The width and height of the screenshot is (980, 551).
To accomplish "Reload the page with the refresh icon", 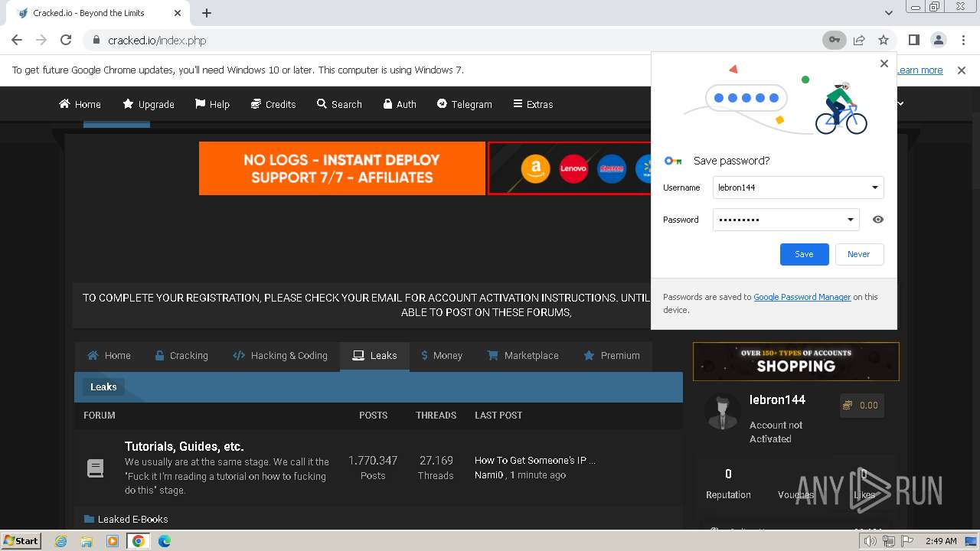I will coord(66,40).
